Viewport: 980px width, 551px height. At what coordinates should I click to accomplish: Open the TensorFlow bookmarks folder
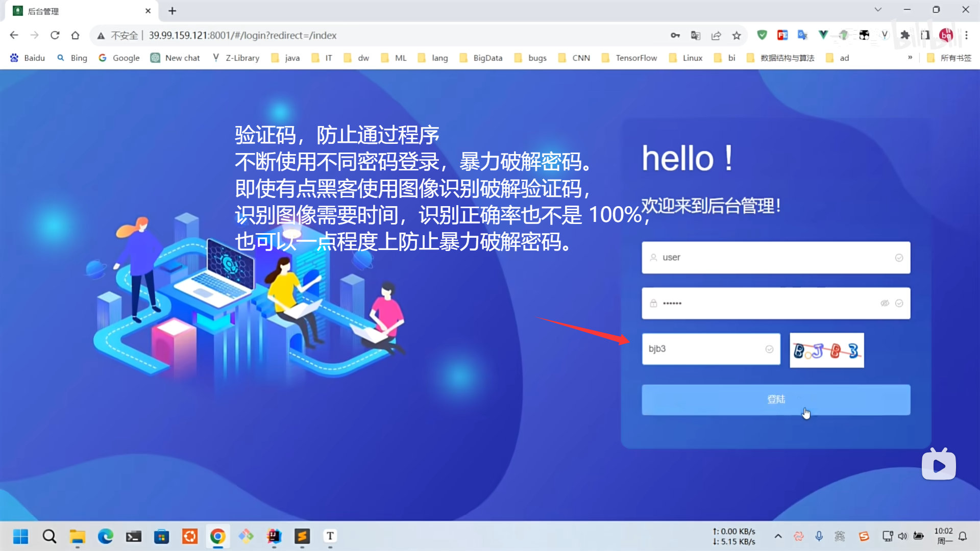[629, 58]
